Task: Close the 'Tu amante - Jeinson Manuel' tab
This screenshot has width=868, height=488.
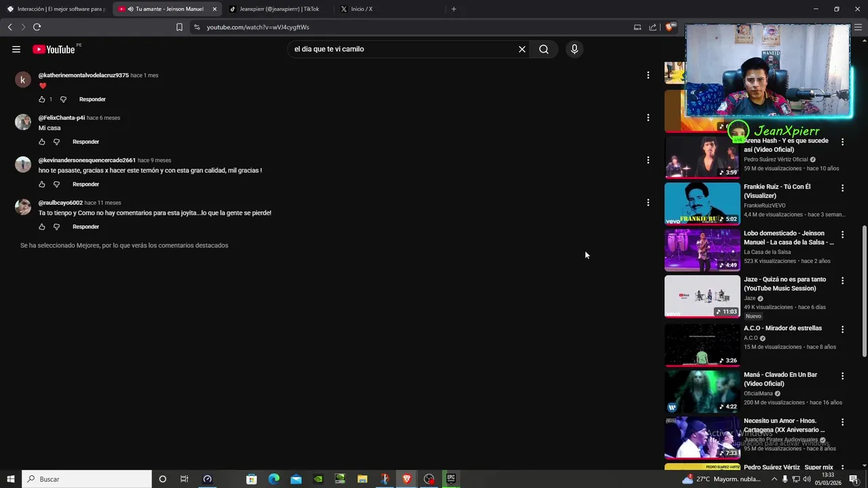Action: pyautogui.click(x=214, y=9)
